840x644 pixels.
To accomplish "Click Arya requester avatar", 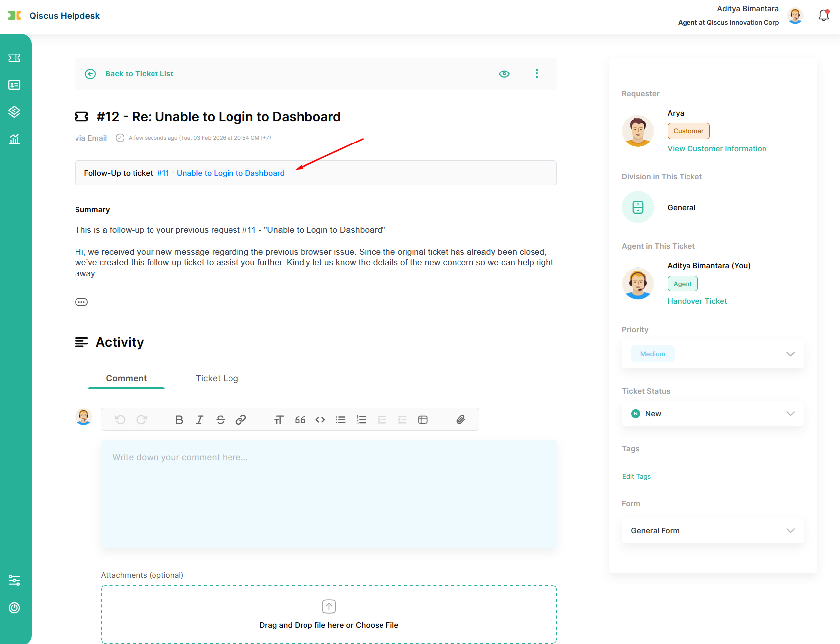I will (638, 131).
